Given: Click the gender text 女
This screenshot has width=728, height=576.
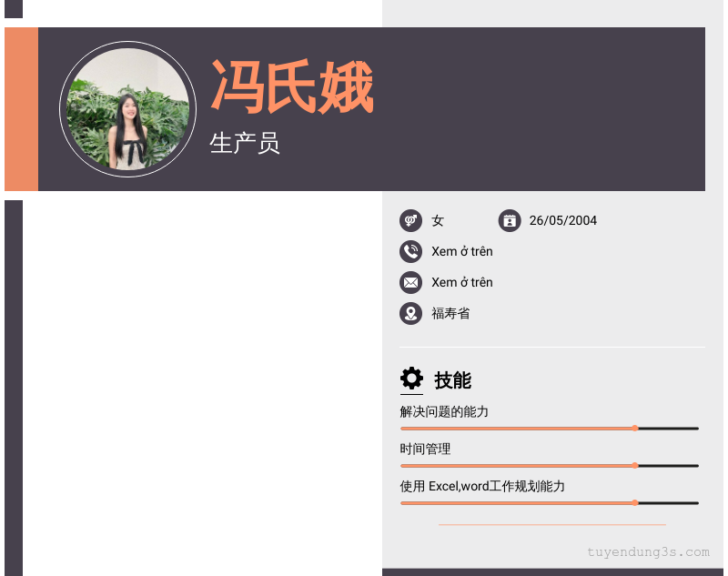Looking at the screenshot, I should (x=438, y=221).
